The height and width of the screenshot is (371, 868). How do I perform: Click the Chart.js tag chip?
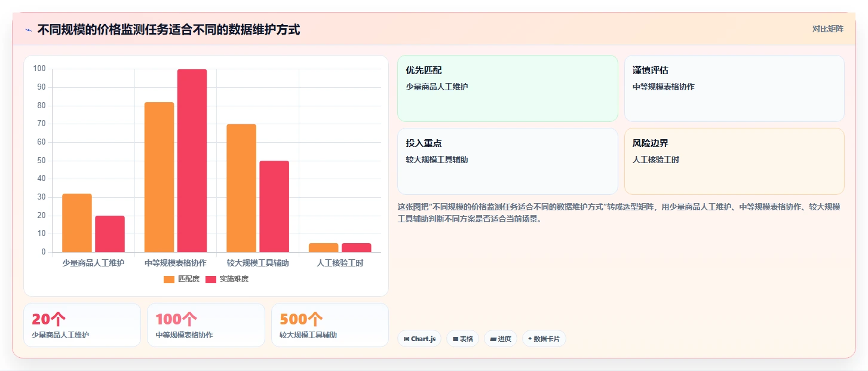click(419, 339)
